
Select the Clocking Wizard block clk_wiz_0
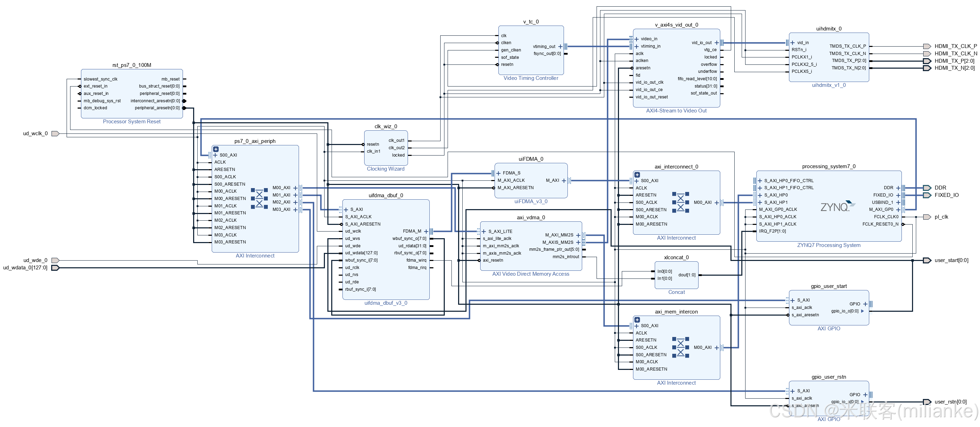[x=386, y=147]
